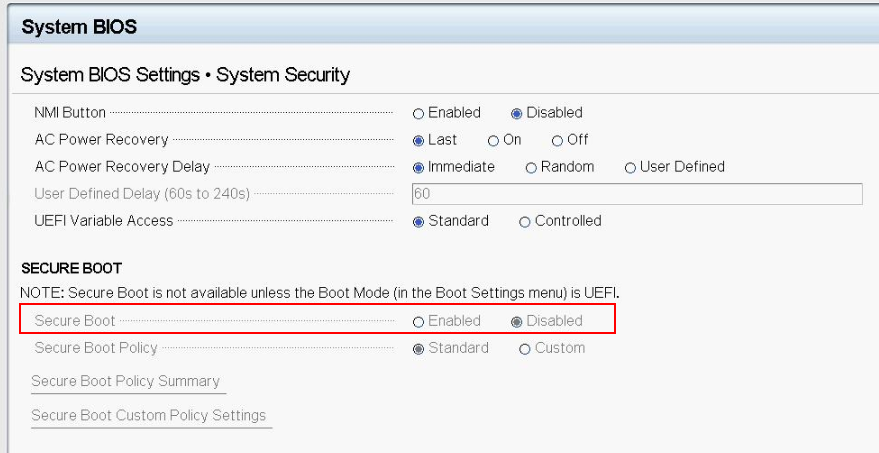Select Enabled for Secure Boot
This screenshot has height=453, width=879.
pos(419,321)
